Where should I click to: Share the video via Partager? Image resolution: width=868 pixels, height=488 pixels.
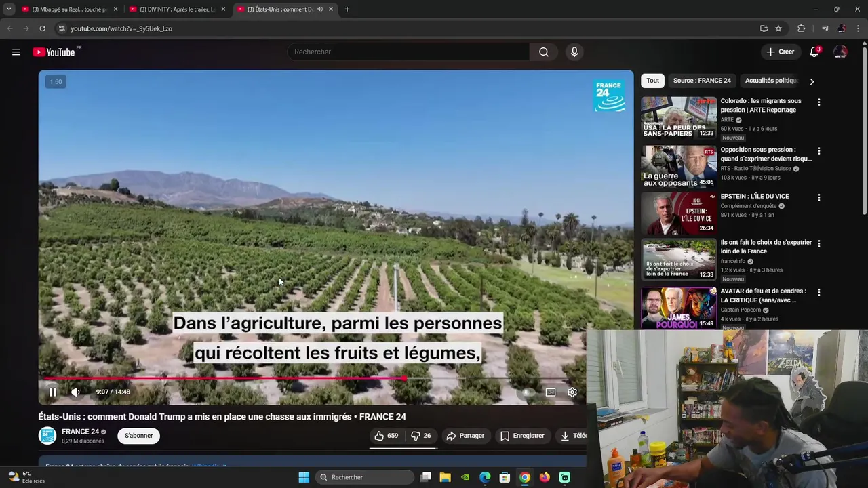pyautogui.click(x=465, y=436)
